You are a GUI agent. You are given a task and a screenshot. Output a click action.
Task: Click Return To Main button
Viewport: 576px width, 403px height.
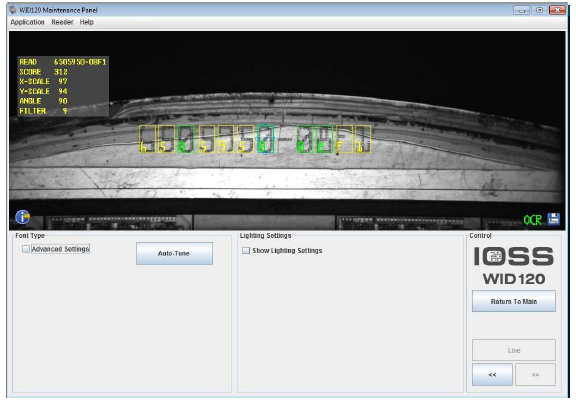(514, 301)
